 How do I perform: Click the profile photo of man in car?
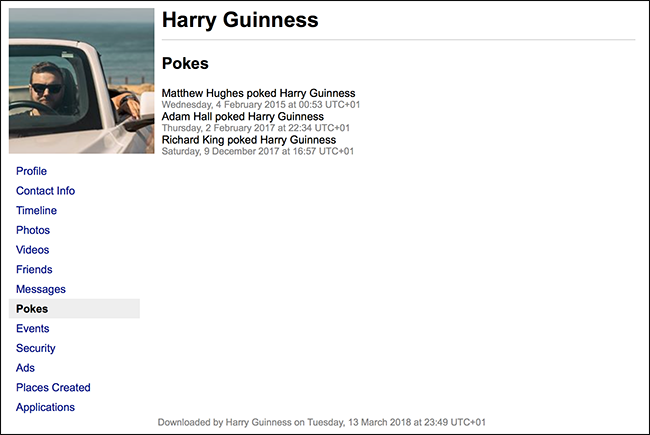81,81
